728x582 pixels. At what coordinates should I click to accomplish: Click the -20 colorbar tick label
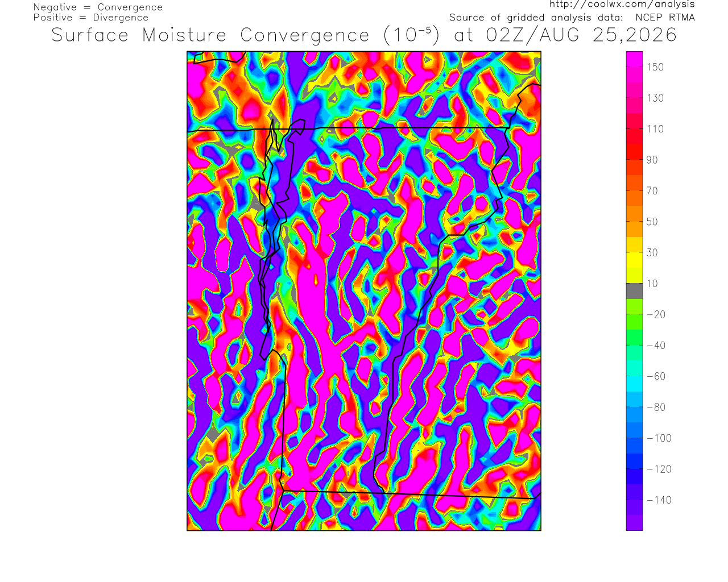(656, 314)
